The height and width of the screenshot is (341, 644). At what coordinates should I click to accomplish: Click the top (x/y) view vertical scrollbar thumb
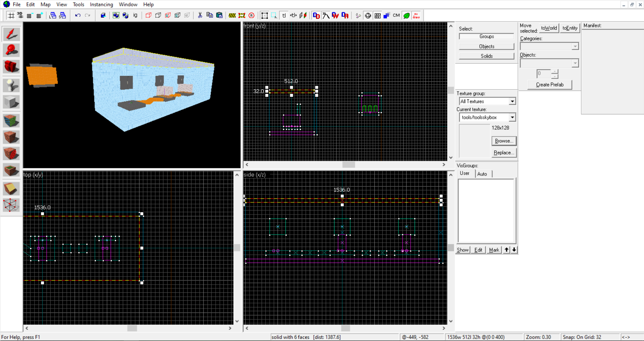click(x=237, y=248)
